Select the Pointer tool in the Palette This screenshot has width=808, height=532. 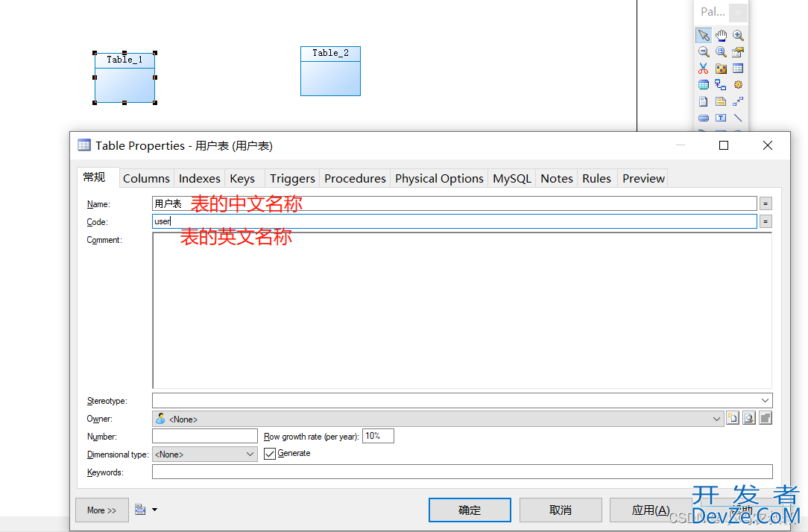704,36
